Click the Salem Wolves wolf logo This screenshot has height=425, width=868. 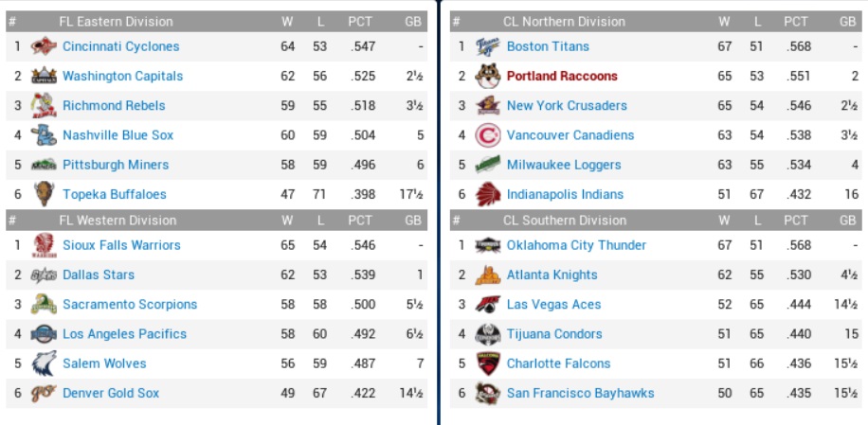(x=44, y=363)
